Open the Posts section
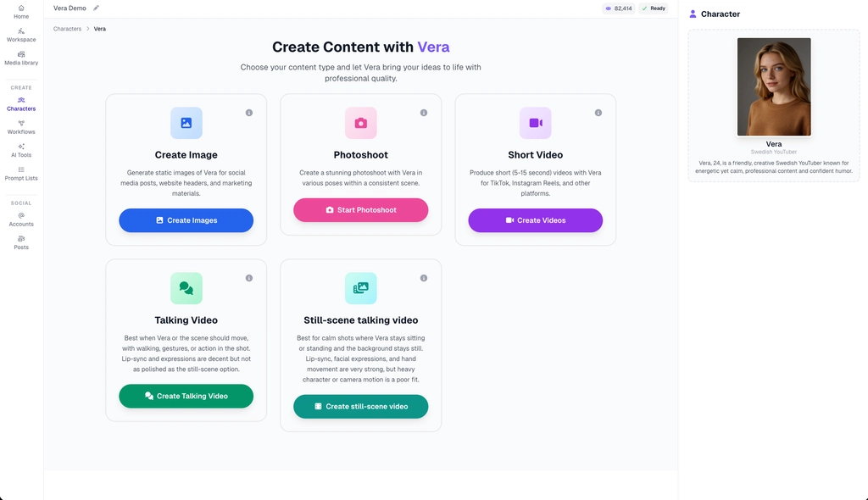 tap(20, 242)
